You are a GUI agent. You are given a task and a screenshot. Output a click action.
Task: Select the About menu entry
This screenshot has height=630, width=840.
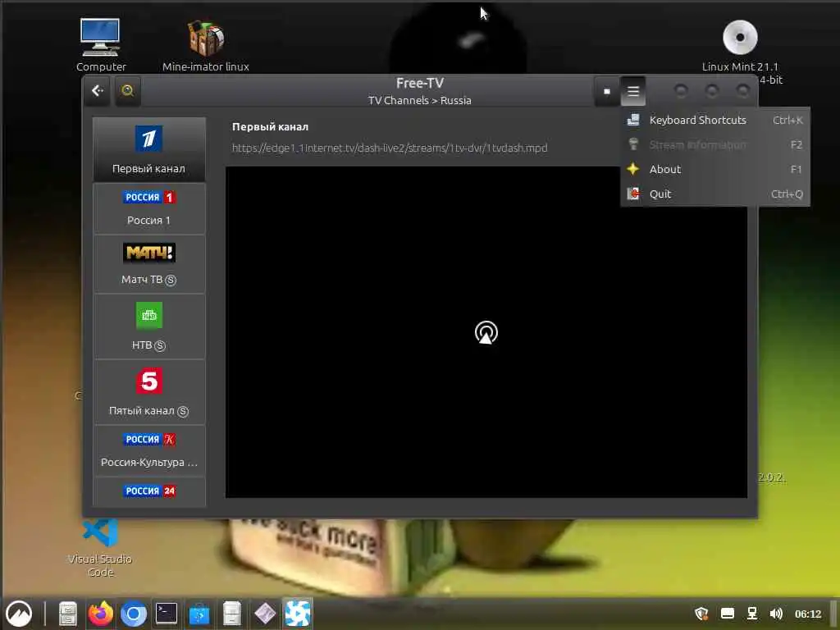coord(715,169)
